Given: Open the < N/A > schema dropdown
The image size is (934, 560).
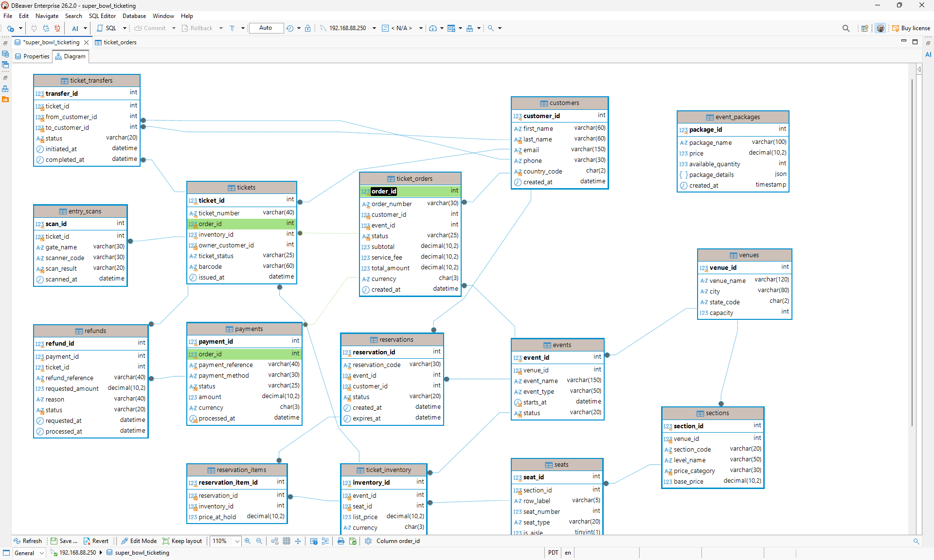Looking at the screenshot, I should tap(421, 28).
